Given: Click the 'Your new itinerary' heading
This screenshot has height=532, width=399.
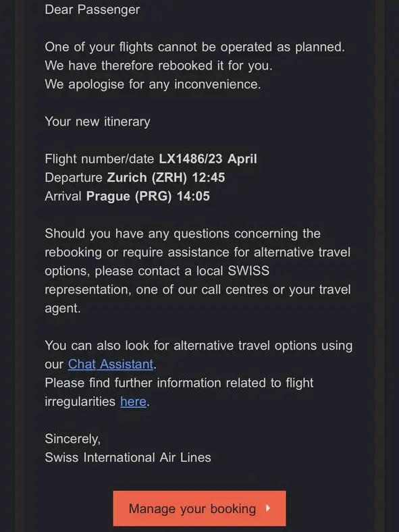Looking at the screenshot, I should pyautogui.click(x=97, y=122).
